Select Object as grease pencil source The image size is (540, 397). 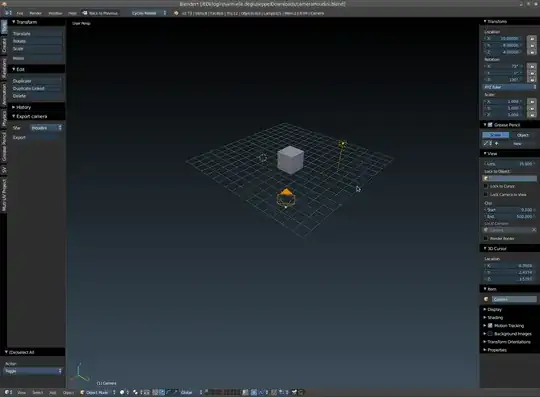(523, 135)
